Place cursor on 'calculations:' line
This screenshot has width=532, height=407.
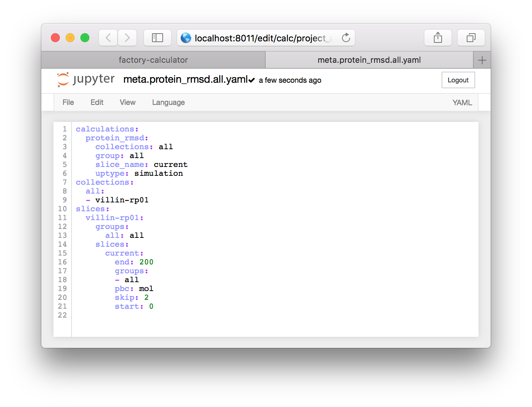107,129
